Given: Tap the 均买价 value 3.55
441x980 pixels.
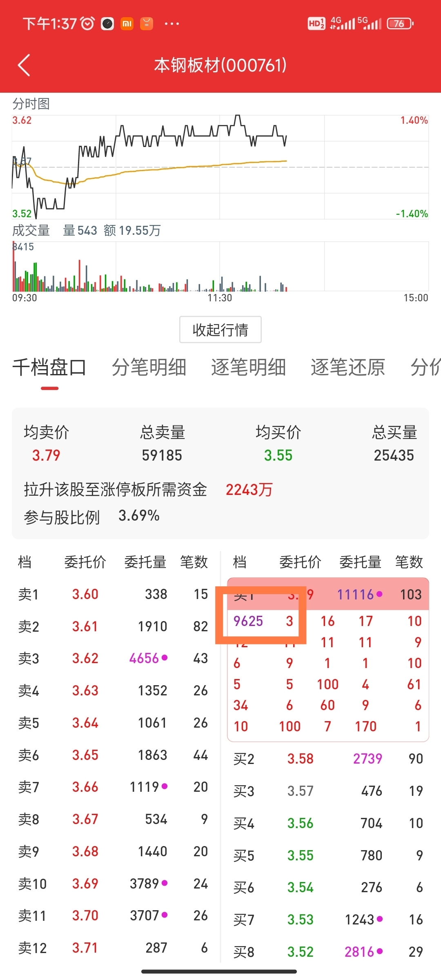Looking at the screenshot, I should 278,455.
